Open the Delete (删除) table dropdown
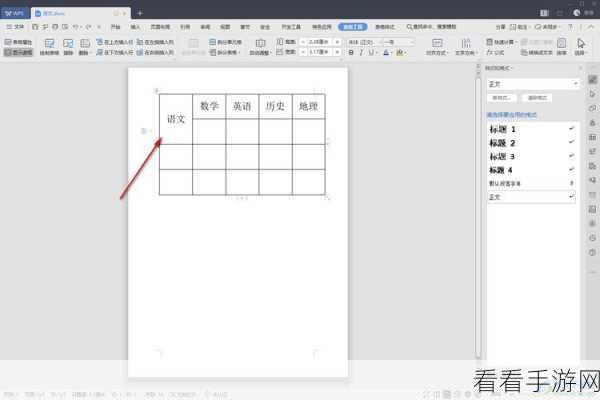 point(84,47)
